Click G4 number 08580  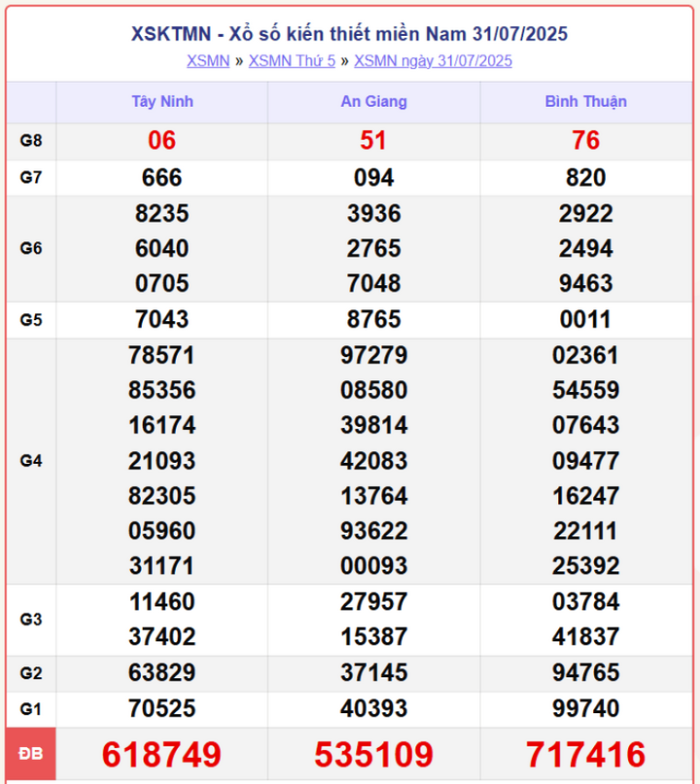pyautogui.click(x=373, y=390)
